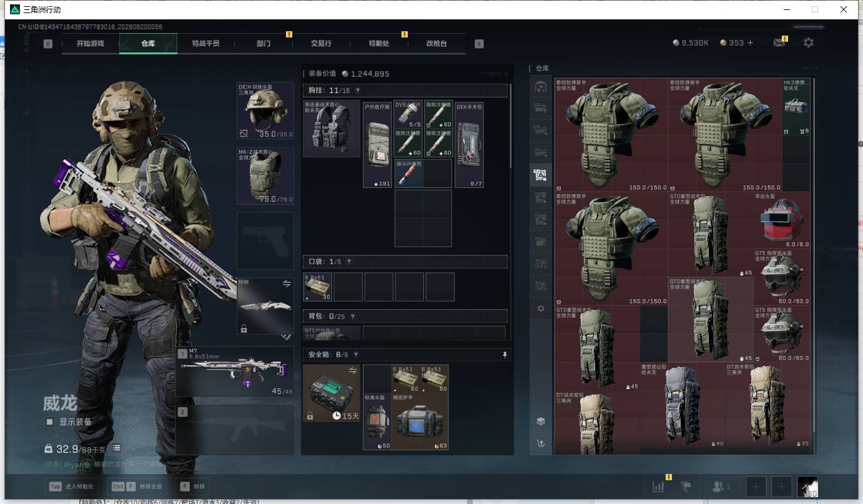The image size is (863, 504).
Task: Select the 突击者战术背心 chest rig
Action: pyautogui.click(x=332, y=129)
